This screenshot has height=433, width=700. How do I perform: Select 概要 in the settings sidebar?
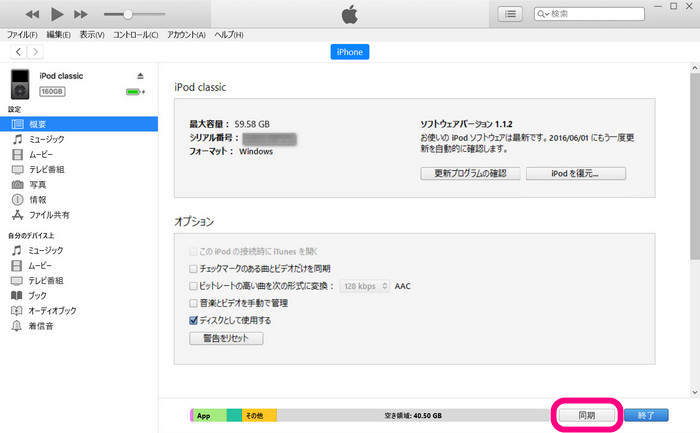pyautogui.click(x=79, y=124)
